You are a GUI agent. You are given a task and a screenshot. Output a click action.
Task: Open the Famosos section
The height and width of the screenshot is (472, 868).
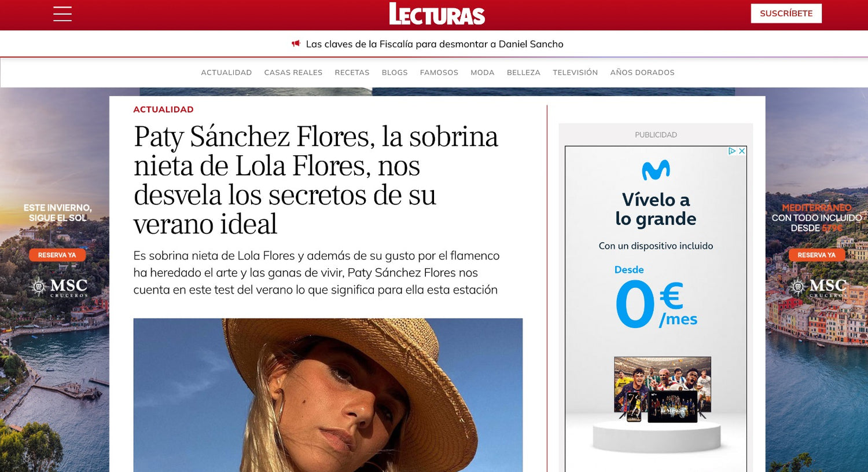coord(439,72)
